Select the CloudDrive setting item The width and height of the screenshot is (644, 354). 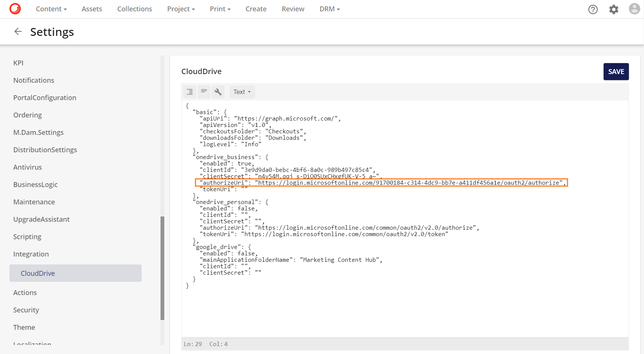[x=76, y=273]
